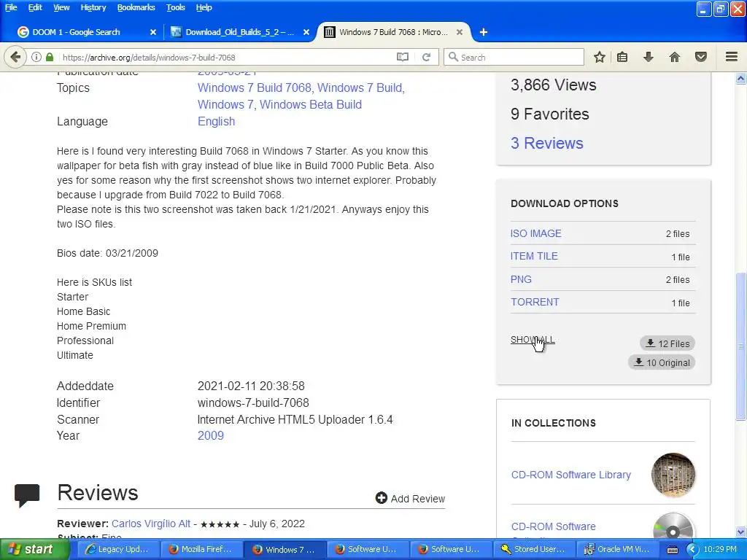Click the Search input box
This screenshot has height=560, width=747.
[514, 57]
